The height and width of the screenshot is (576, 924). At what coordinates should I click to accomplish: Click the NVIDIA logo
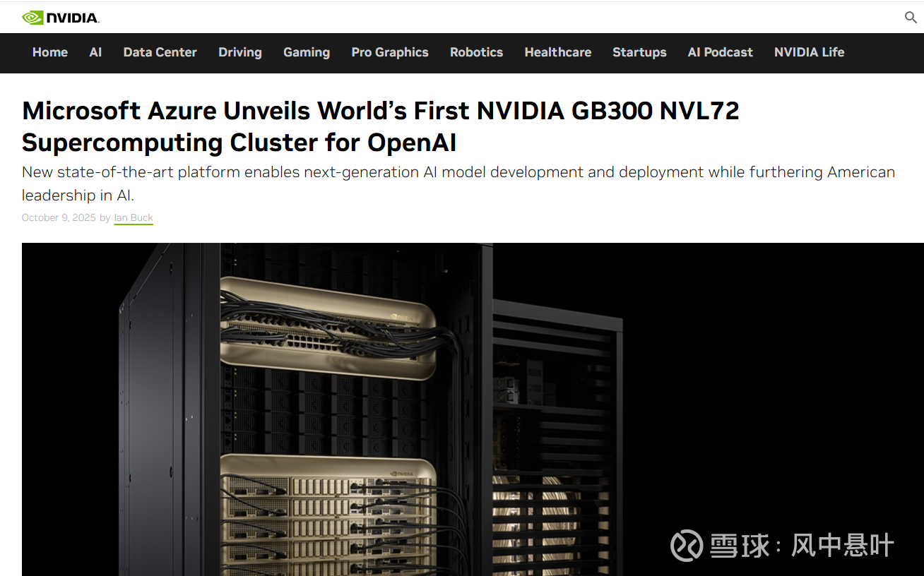click(x=61, y=18)
